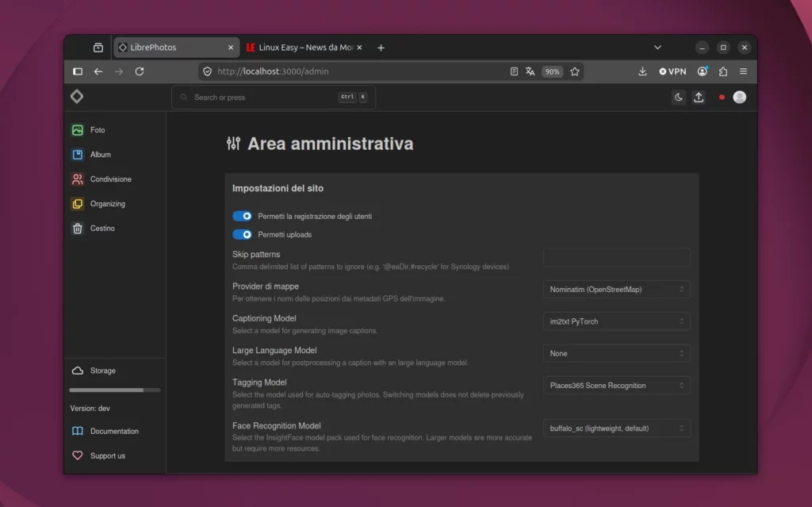Viewport: 812px width, 507px height.
Task: Close the LibrePhotos tab
Action: point(231,48)
